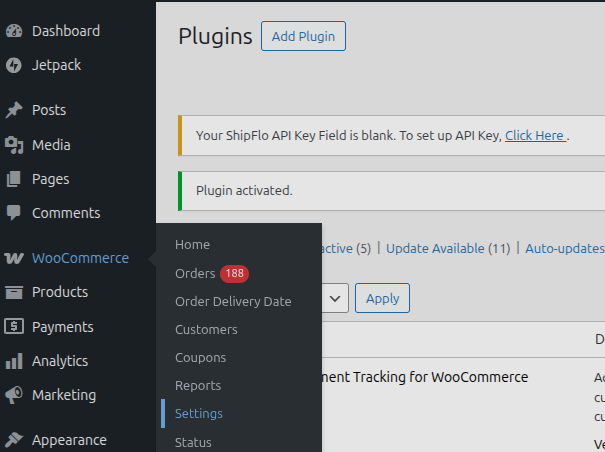Click the Payments dollar icon

click(x=14, y=327)
